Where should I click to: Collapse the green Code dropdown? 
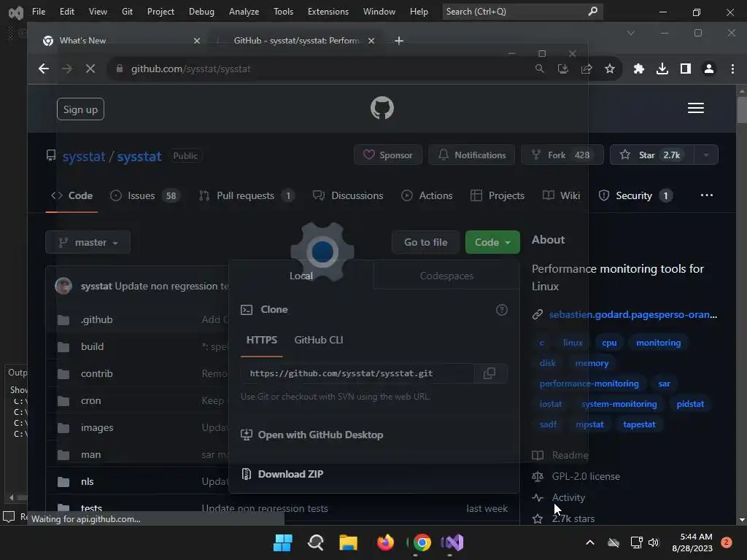[492, 242]
